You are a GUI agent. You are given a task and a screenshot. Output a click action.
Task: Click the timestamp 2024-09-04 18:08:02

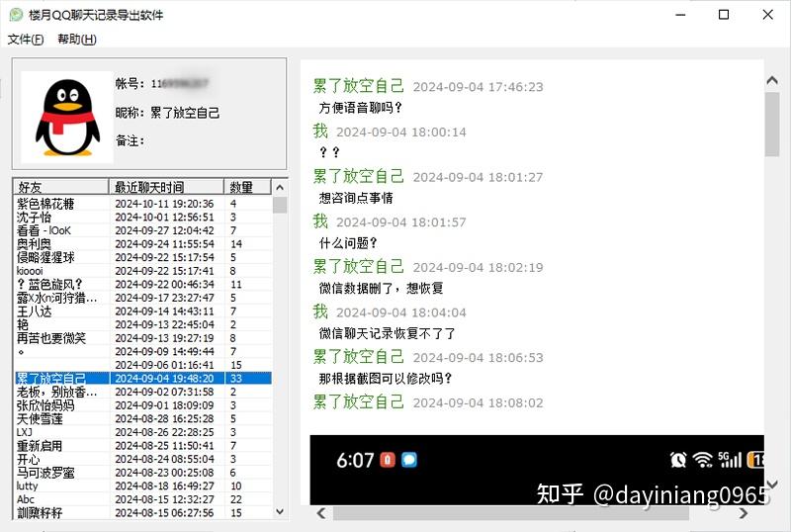pyautogui.click(x=479, y=402)
